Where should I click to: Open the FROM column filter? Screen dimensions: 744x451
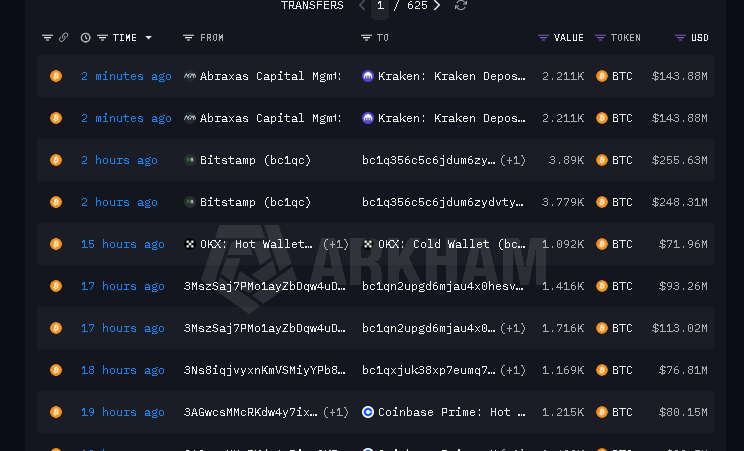click(188, 38)
